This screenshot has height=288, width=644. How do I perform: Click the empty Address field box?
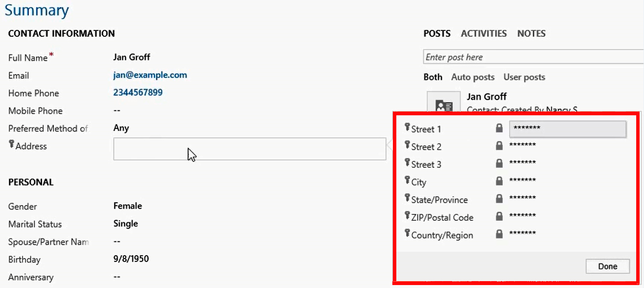pyautogui.click(x=250, y=149)
